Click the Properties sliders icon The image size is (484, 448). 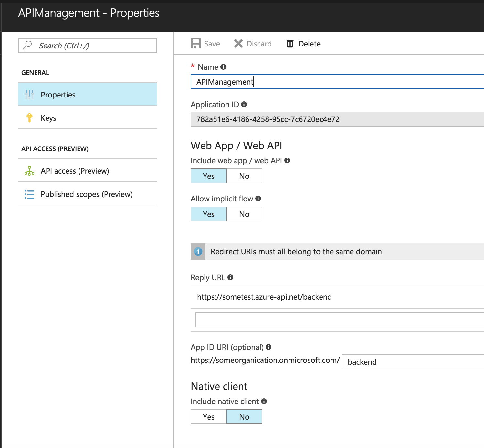point(29,94)
